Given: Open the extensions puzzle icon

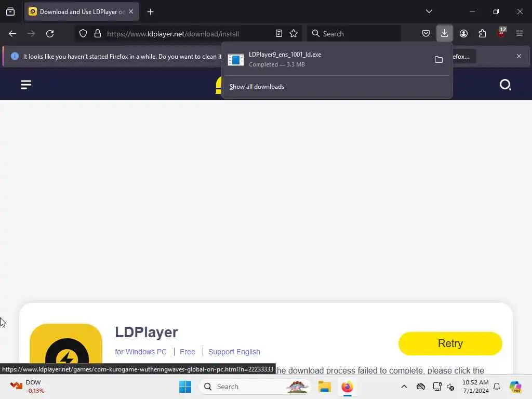Looking at the screenshot, I should (482, 34).
